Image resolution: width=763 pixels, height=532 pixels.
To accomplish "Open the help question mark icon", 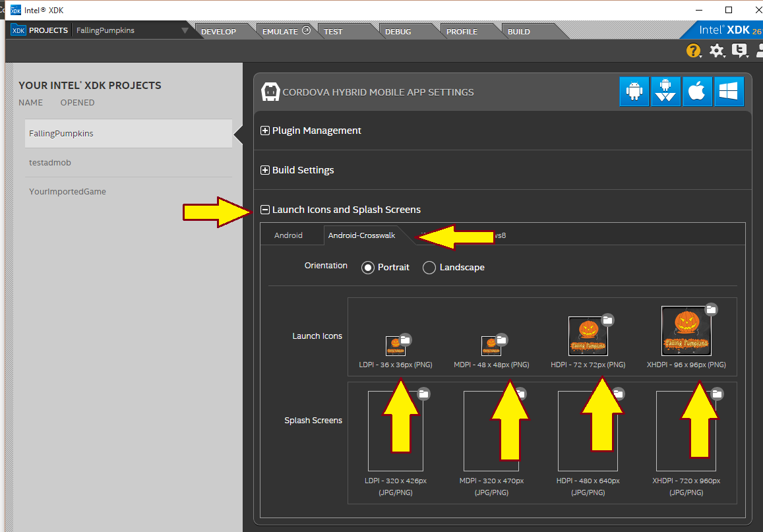I will [693, 51].
